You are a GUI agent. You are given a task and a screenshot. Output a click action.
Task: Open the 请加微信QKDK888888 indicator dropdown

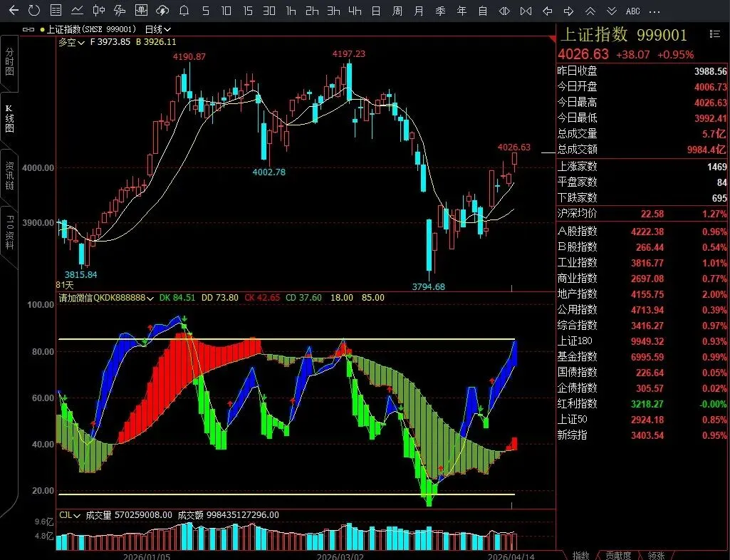[106, 298]
